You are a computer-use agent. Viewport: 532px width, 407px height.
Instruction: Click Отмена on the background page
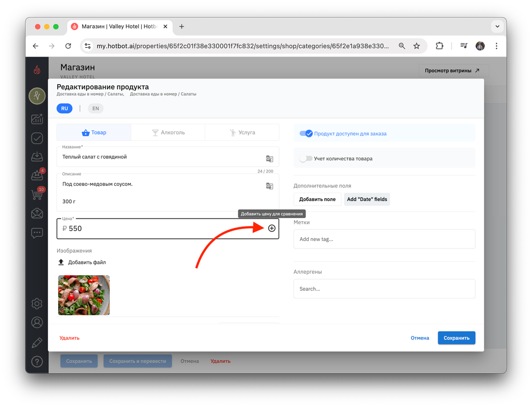pyautogui.click(x=190, y=361)
